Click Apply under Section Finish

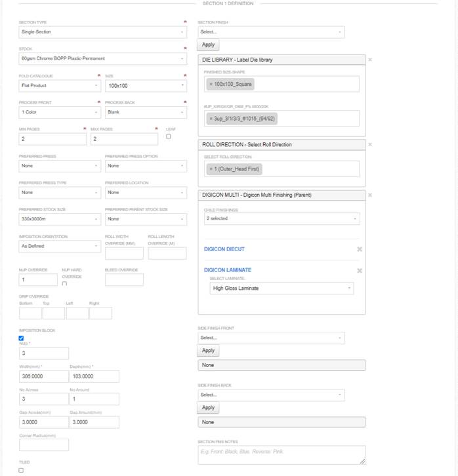[209, 45]
